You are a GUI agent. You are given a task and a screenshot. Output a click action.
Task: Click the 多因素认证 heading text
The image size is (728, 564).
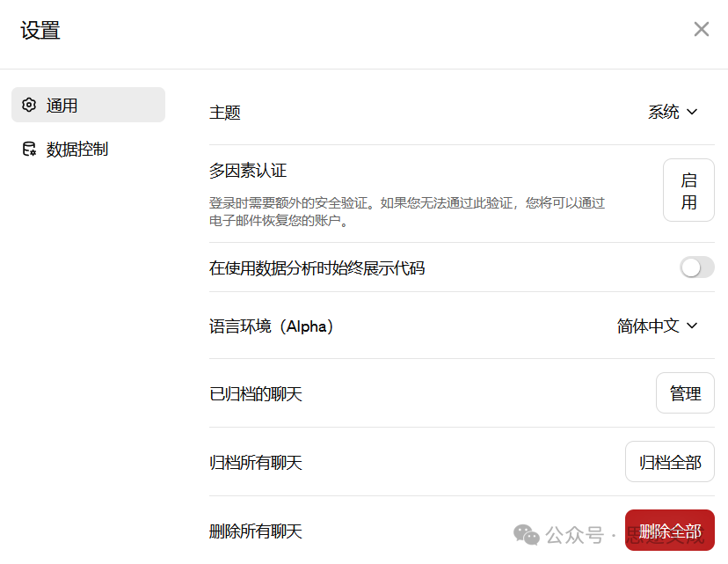(x=248, y=171)
